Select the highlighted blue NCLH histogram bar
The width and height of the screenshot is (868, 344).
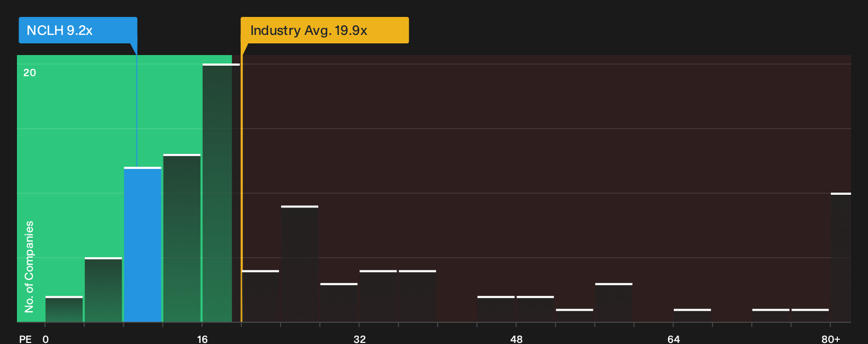coord(143,245)
